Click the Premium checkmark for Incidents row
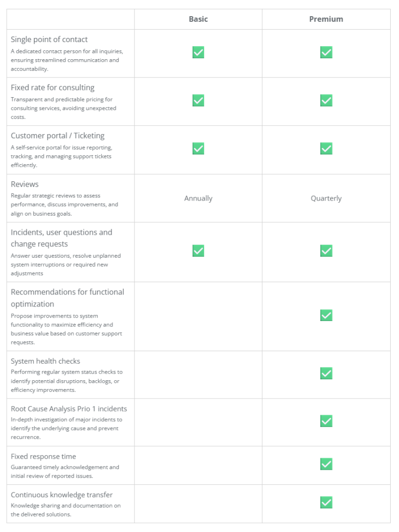 (x=326, y=251)
